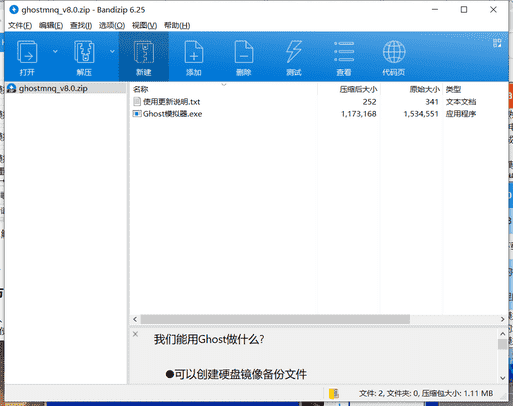Click compressed size value 252
The height and width of the screenshot is (406, 513).
[x=369, y=102]
